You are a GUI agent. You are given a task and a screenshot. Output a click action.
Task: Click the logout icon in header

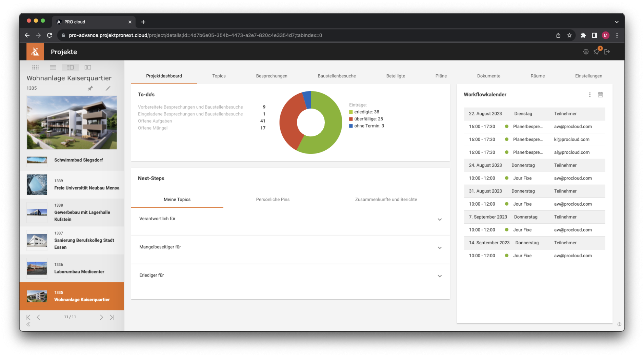click(x=607, y=52)
